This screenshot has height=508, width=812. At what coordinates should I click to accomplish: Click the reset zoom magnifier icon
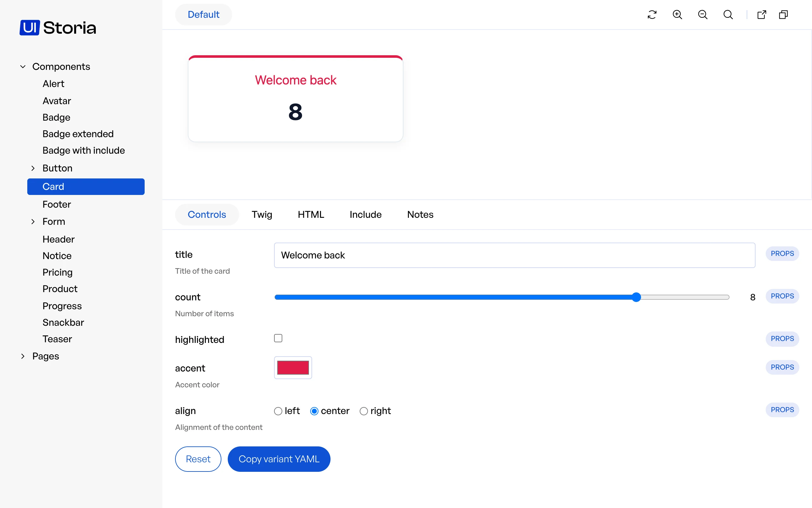728,15
